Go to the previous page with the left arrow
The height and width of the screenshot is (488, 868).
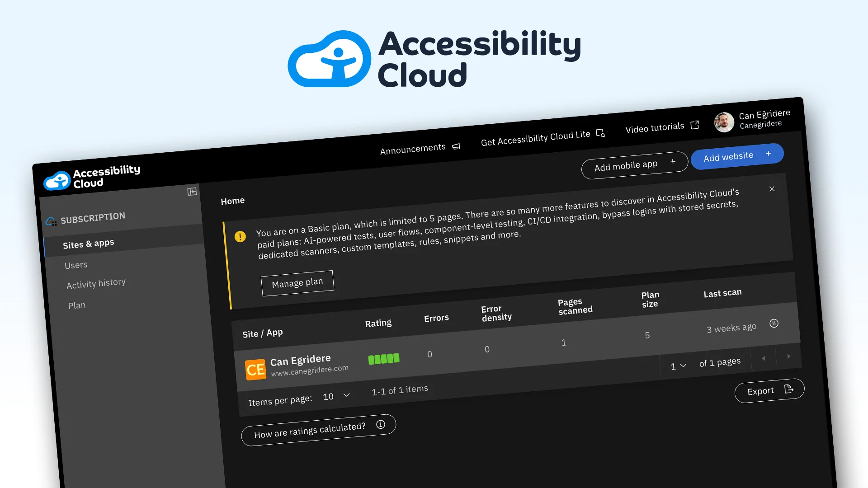[x=764, y=358]
